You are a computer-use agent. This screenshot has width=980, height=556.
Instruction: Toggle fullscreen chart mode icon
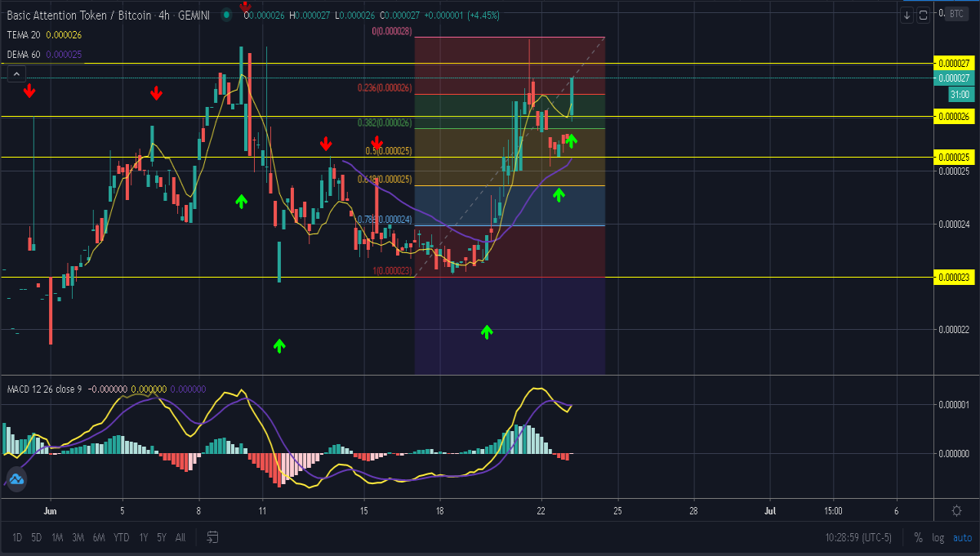point(923,16)
